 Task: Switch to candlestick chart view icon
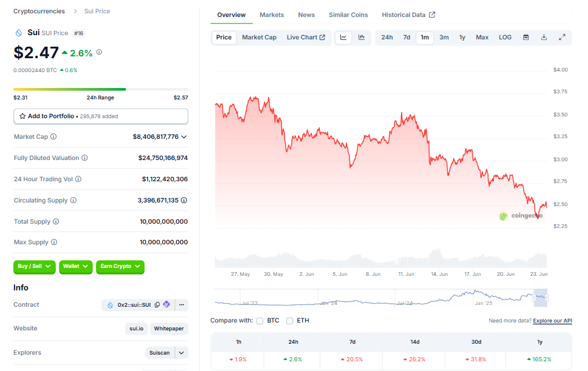pyautogui.click(x=362, y=38)
